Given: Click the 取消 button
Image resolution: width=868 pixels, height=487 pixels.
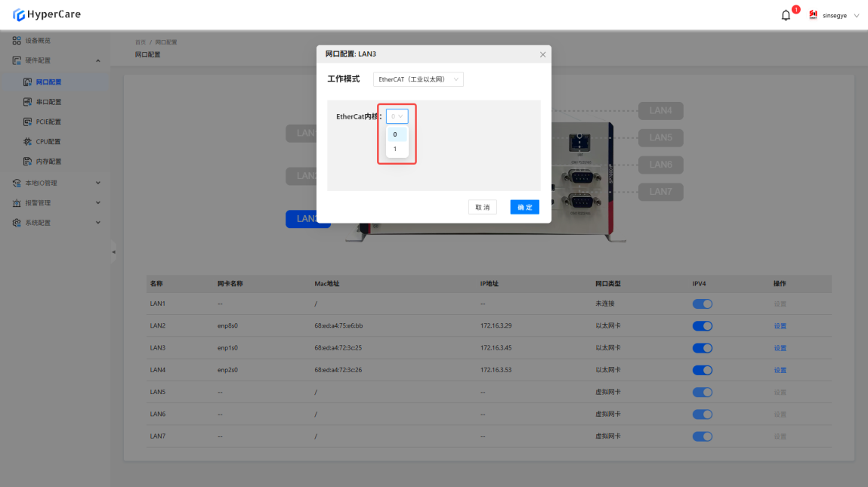Looking at the screenshot, I should tap(482, 207).
